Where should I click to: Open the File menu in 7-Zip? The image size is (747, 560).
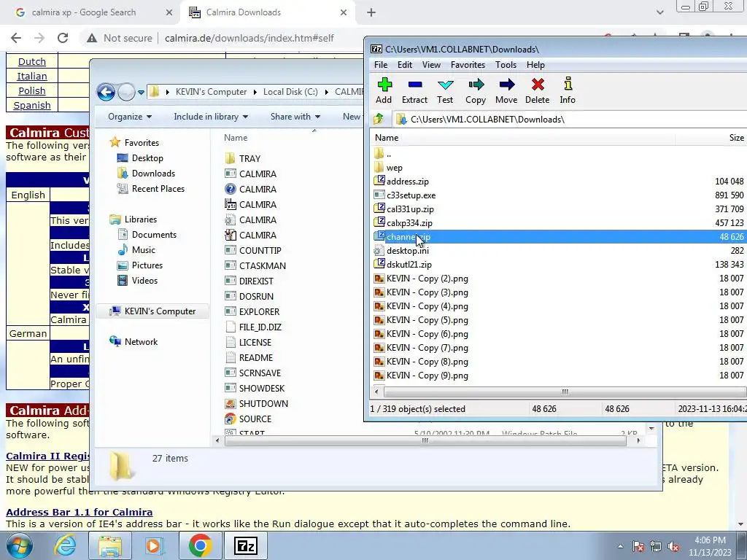point(381,65)
